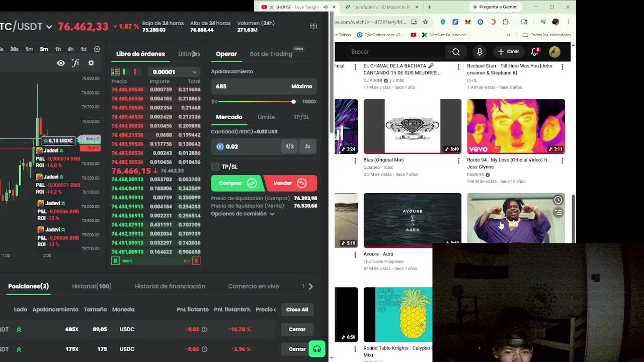The height and width of the screenshot is (362, 644).
Task: Expand Opciones de comisión
Action: 243,214
